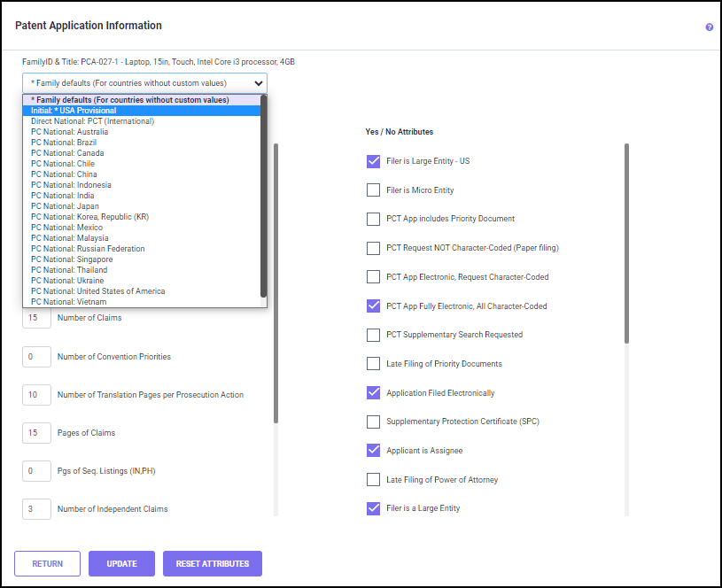The height and width of the screenshot is (588, 722).
Task: Click the Number of Claims input field
Action: (36, 318)
